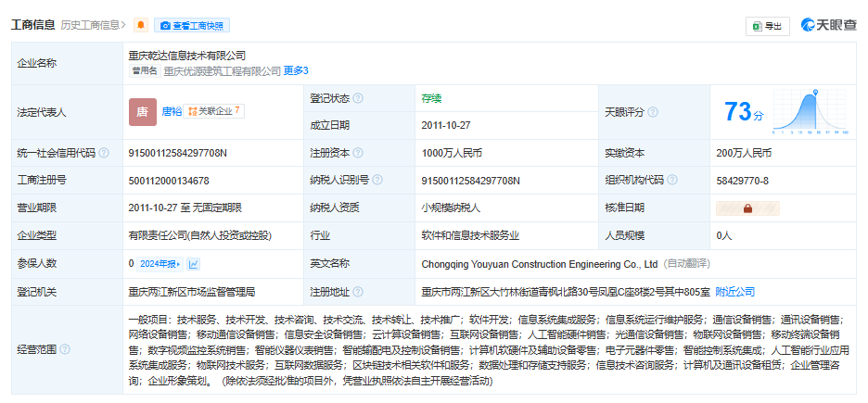Click the 存续 registration status
This screenshot has height=403, width=868.
[x=431, y=98]
